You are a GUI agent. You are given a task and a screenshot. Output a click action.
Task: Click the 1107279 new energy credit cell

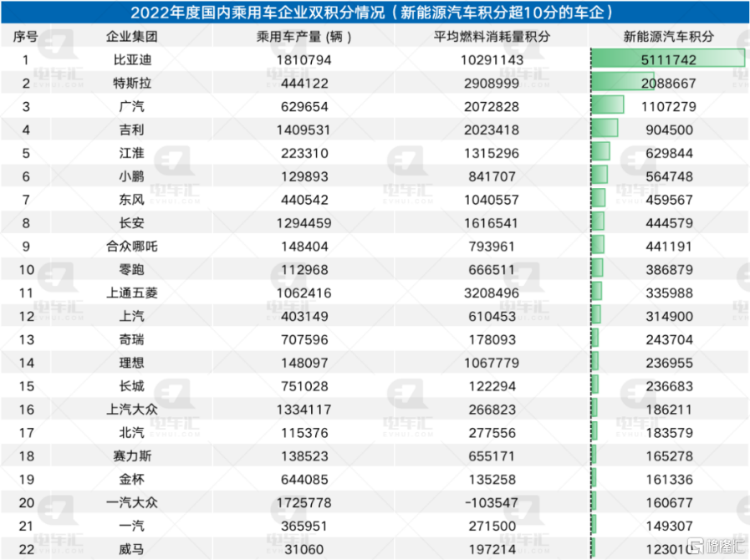pyautogui.click(x=669, y=107)
